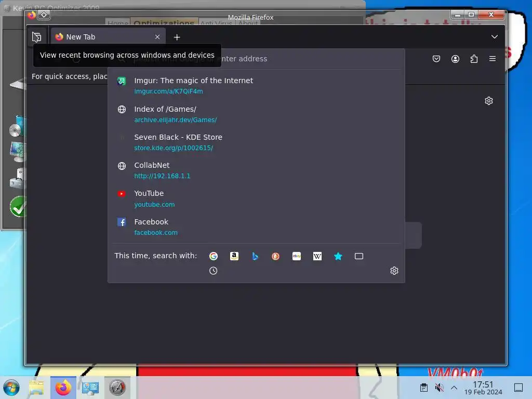Search this time with Google
Screen dimensions: 532x399
pos(214,256)
